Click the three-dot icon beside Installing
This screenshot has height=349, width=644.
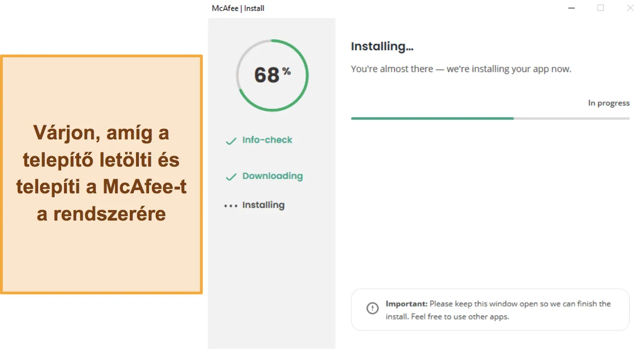tap(231, 206)
